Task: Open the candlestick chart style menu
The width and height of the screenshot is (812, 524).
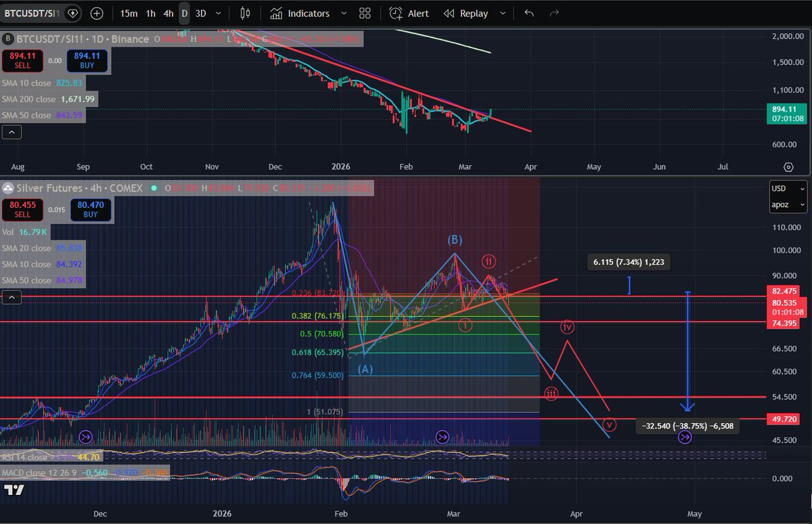Action: tap(245, 13)
